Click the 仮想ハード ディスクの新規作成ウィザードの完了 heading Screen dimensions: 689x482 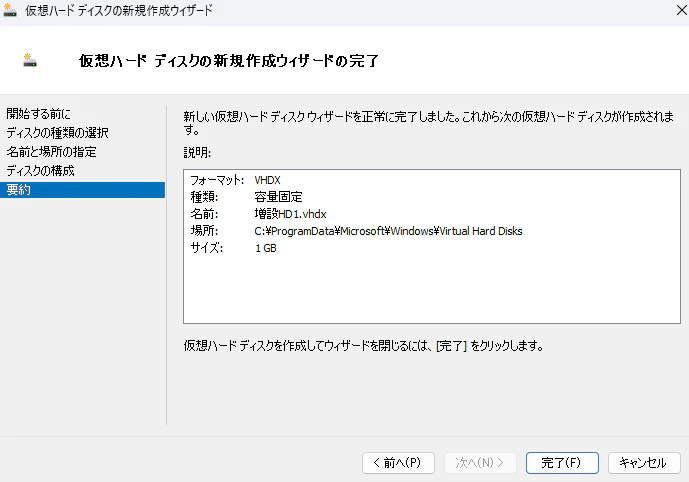(229, 61)
